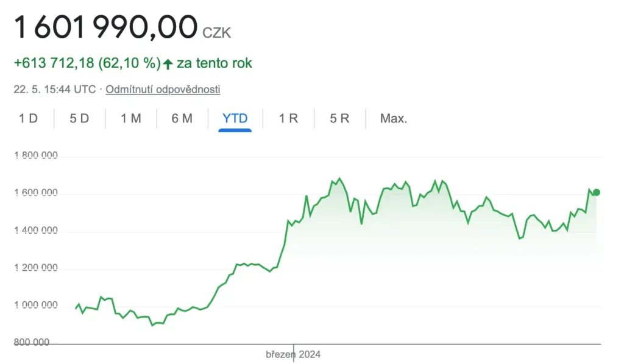The height and width of the screenshot is (364, 624).
Task: Show the 1 M chart range
Action: tap(130, 118)
